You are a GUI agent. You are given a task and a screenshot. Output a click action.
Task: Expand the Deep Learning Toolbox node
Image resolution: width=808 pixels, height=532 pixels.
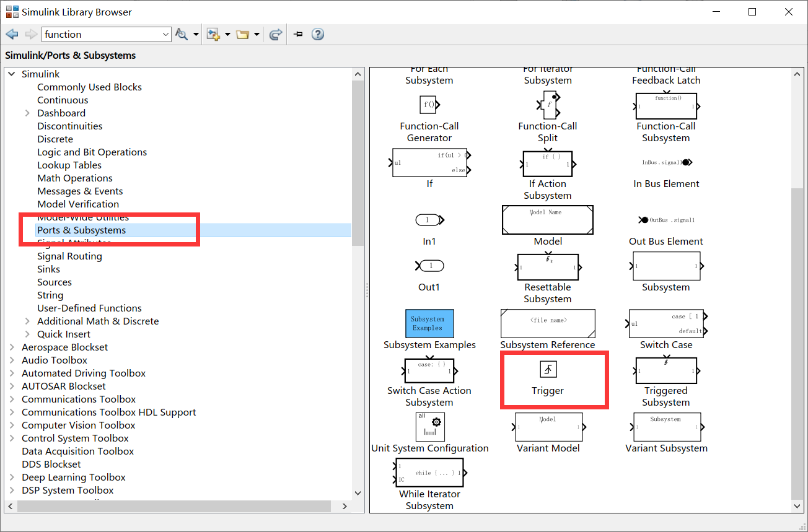click(12, 477)
